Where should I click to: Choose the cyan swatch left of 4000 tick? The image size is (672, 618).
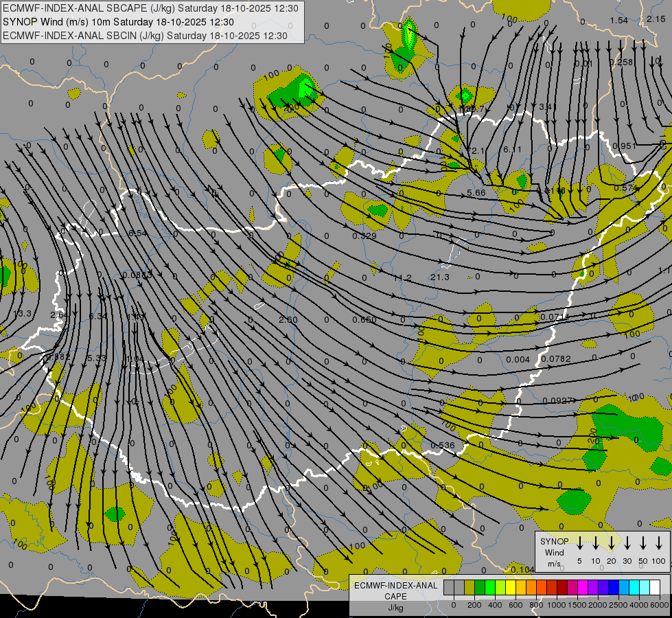[634, 587]
